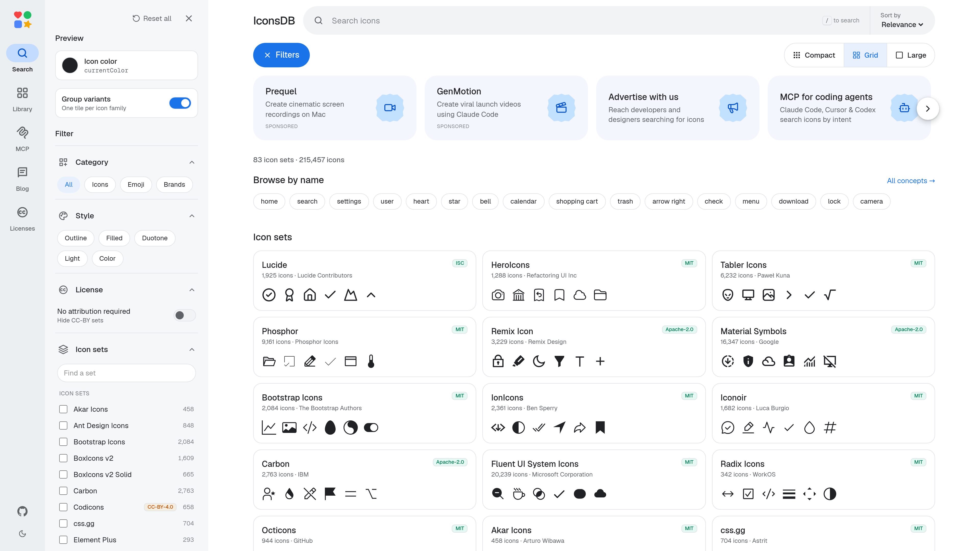Collapse the Icon sets filter section

point(192,349)
